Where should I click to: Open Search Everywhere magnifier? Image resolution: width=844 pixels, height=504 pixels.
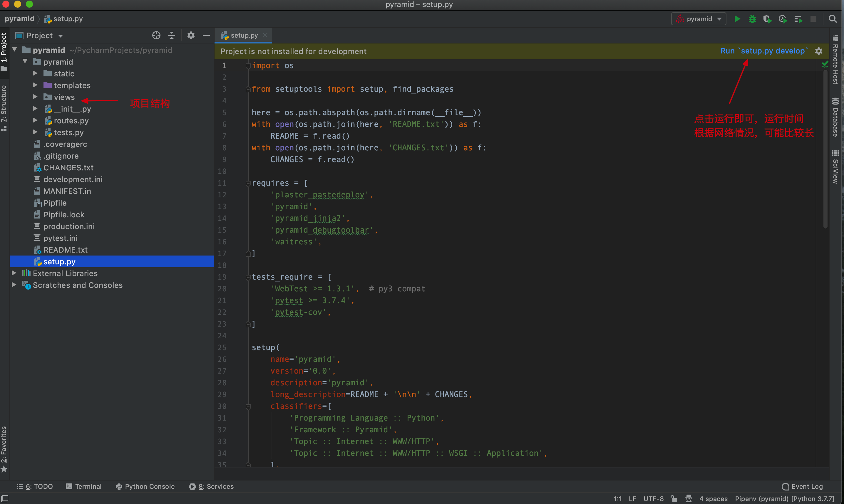point(833,19)
